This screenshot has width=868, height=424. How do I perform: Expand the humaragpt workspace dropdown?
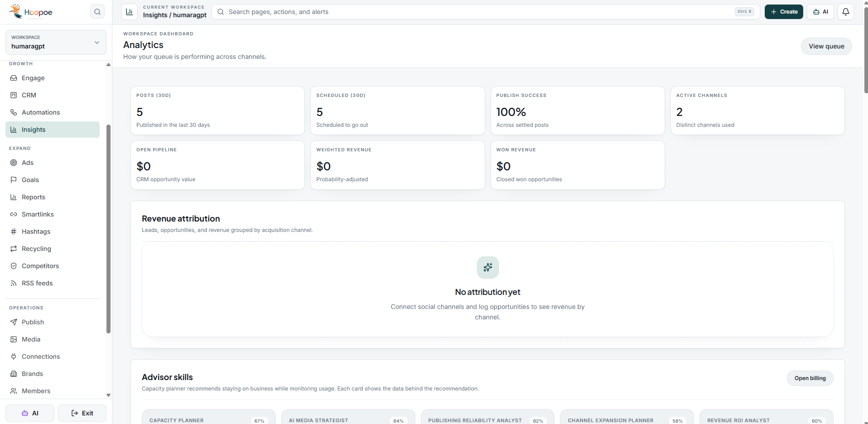pyautogui.click(x=56, y=42)
